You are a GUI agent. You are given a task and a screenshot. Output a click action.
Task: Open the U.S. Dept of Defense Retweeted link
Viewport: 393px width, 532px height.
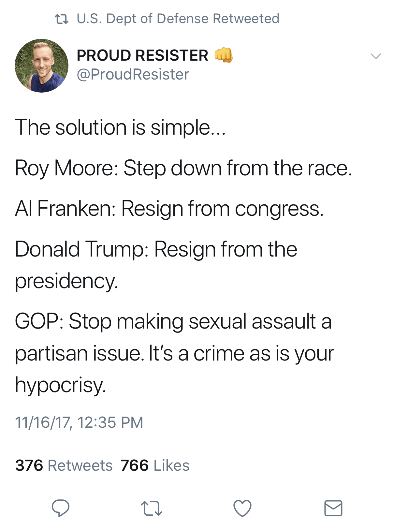click(178, 19)
